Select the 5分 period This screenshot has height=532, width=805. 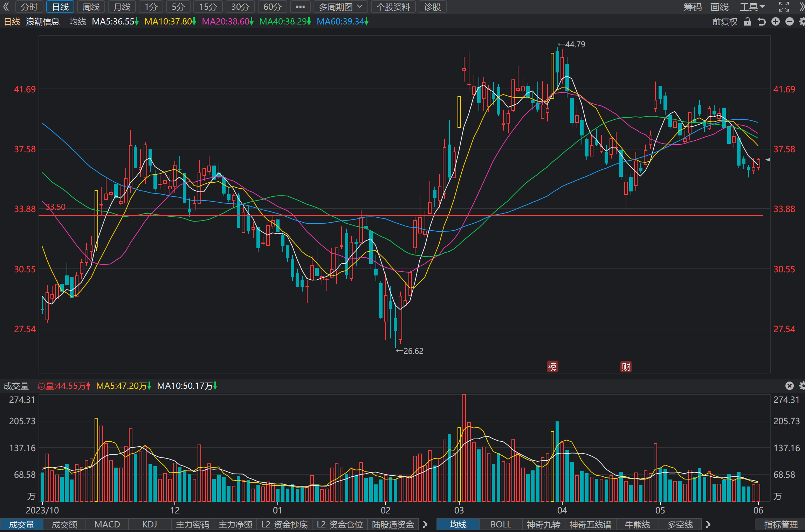(178, 7)
